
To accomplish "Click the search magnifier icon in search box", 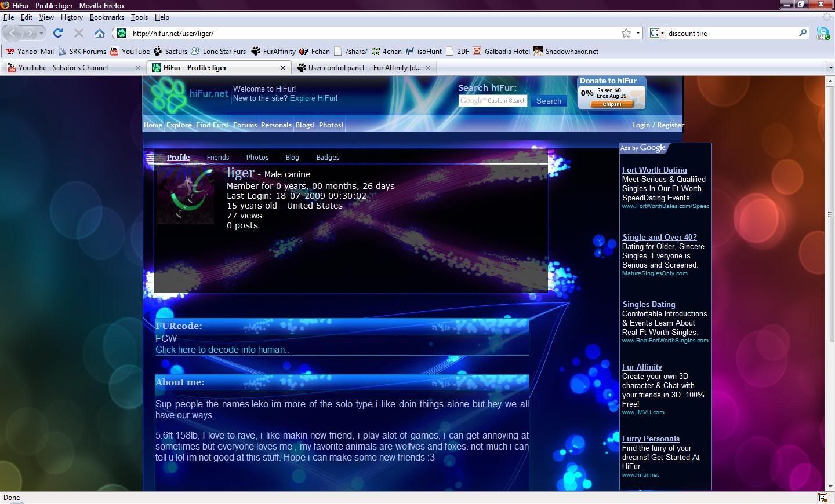I will [803, 33].
